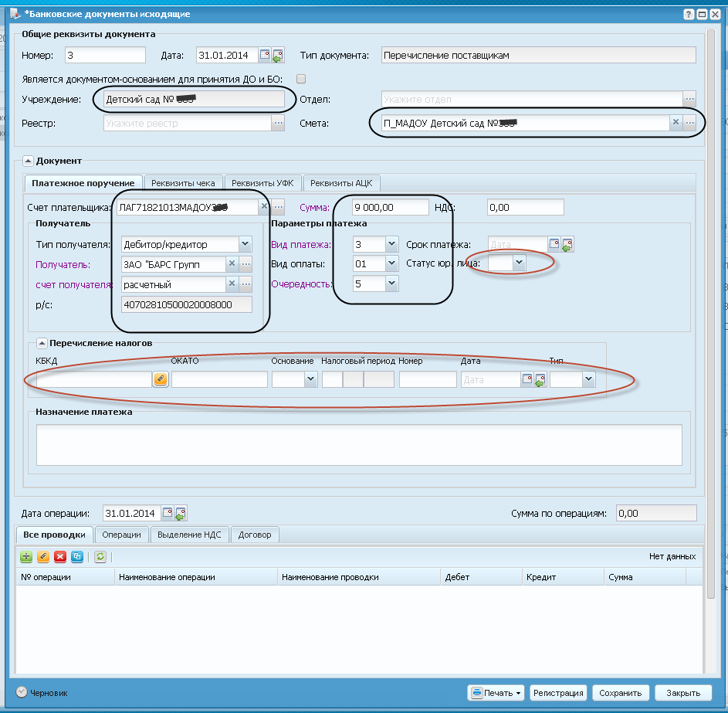The image size is (728, 713).
Task: Open calendar picker for Дата операции
Action: [x=168, y=513]
